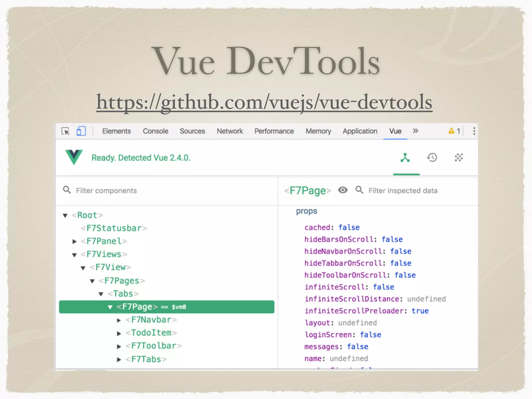Open the DevTools three-dot options menu
The image size is (532, 399).
pos(474,131)
